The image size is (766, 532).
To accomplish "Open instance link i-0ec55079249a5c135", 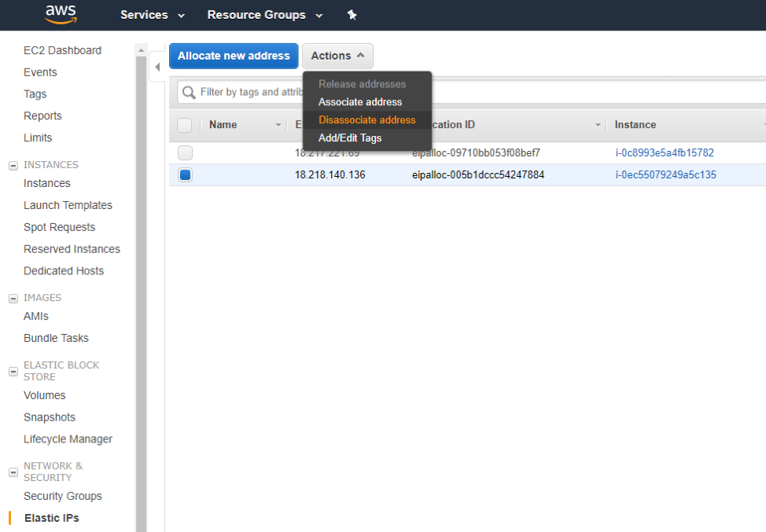I will point(665,175).
